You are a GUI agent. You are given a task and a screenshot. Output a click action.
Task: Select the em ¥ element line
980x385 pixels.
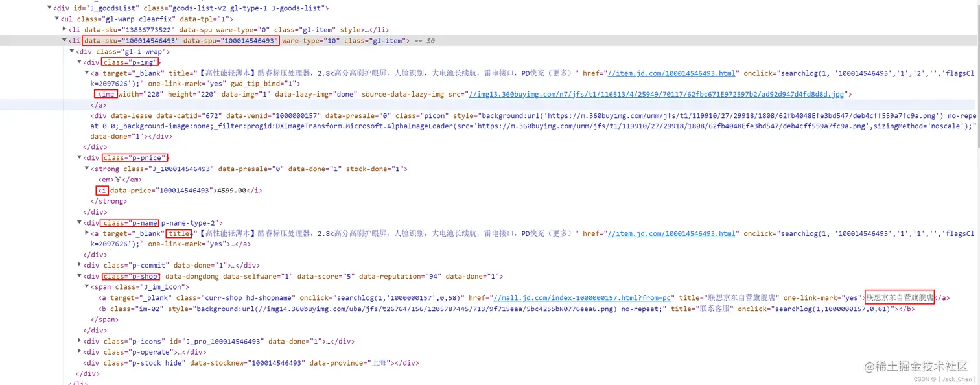click(x=119, y=180)
